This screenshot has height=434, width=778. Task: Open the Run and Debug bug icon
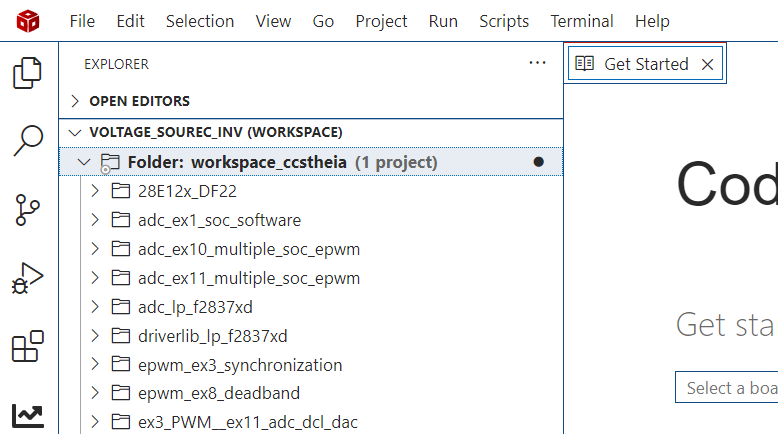click(27, 278)
